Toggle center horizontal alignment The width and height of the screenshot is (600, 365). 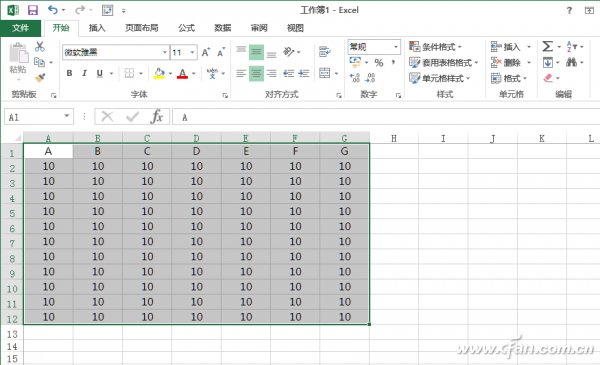tap(256, 73)
